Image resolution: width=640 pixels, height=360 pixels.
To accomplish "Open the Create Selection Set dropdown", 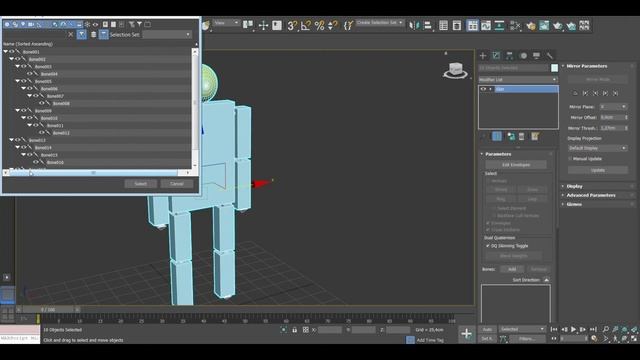I will (x=380, y=22).
